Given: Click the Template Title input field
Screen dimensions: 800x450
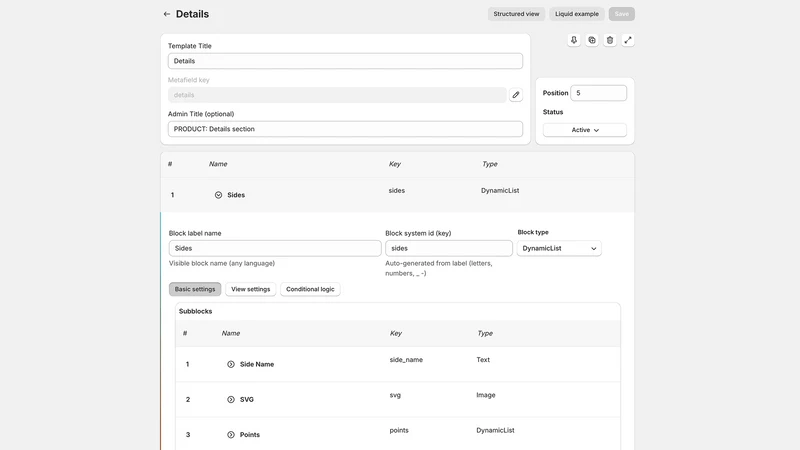Looking at the screenshot, I should coord(345,61).
